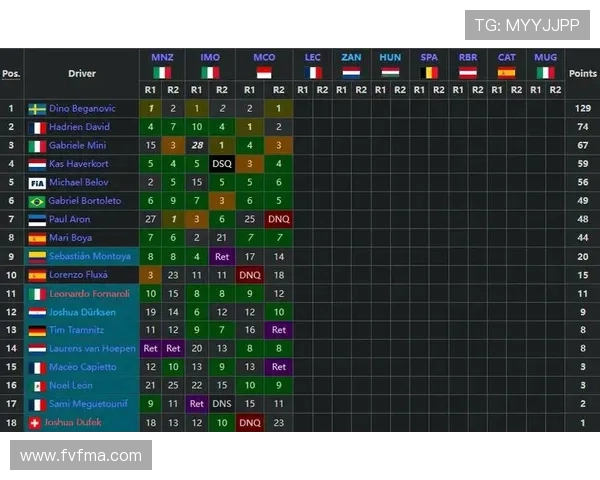Open Gabriel Bortoleto driver link

[85, 201]
